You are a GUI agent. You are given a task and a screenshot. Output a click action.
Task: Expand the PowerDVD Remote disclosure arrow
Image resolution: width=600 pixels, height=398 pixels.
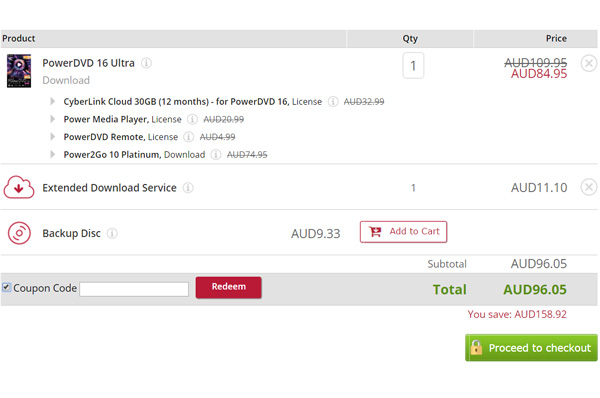coord(52,137)
